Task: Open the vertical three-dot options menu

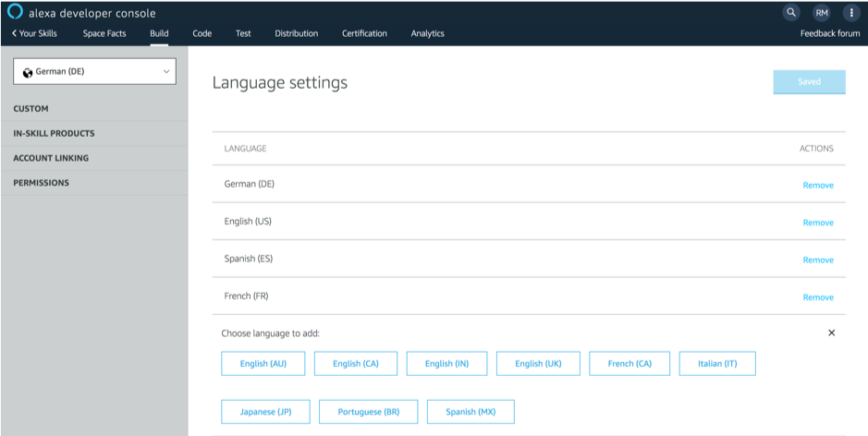Action: pos(850,12)
